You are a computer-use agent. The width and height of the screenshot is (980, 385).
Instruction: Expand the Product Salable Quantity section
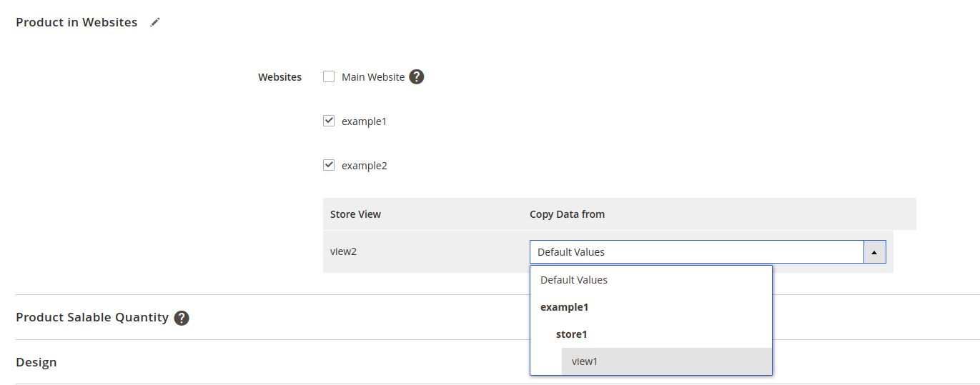[x=92, y=318]
